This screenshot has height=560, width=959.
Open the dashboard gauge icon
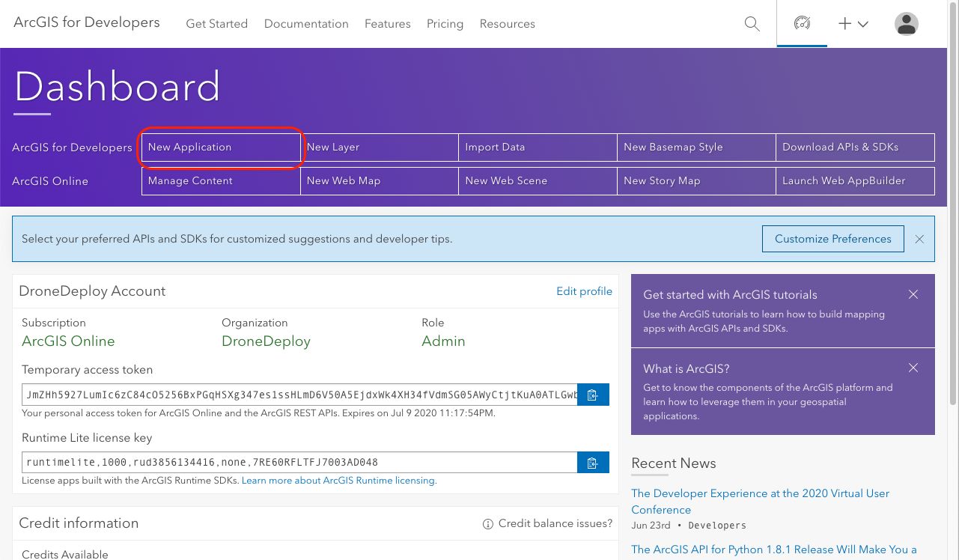[x=802, y=23]
